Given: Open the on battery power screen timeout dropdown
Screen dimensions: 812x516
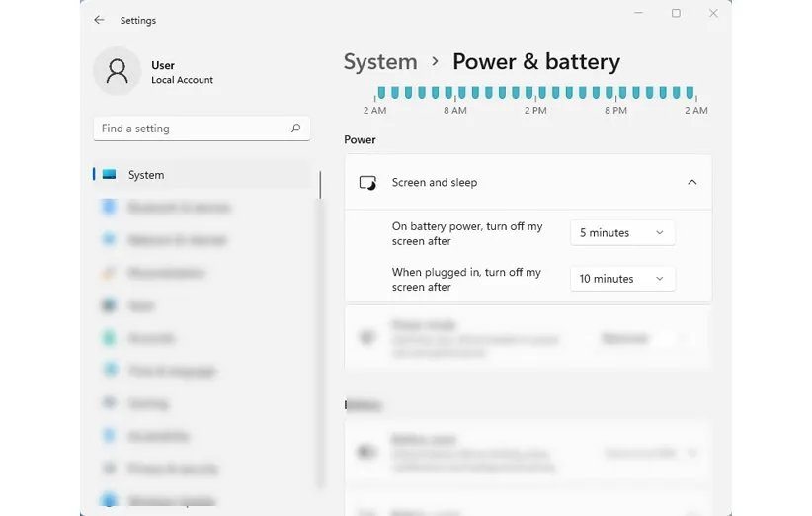Looking at the screenshot, I should (x=622, y=233).
